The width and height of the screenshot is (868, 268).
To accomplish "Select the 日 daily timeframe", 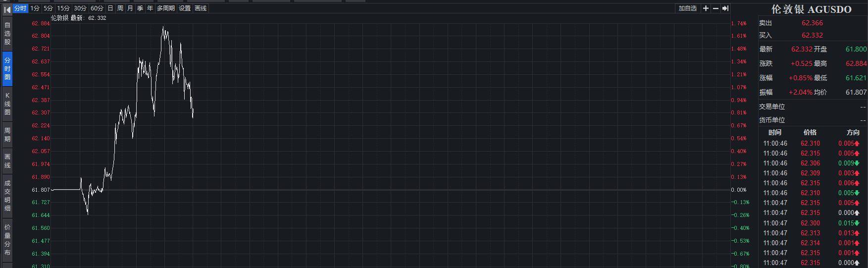I will pos(110,8).
